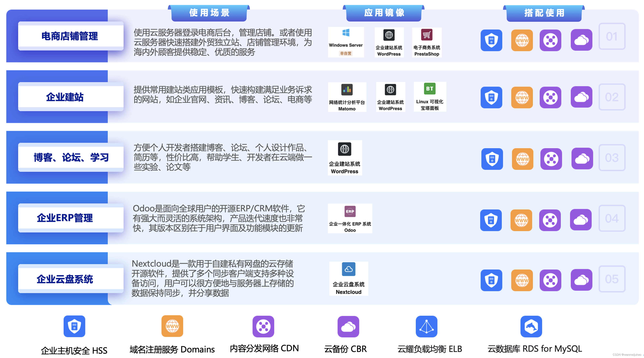
Task: Click the 云耀负载均衡 ELB text label
Action: [x=430, y=349]
